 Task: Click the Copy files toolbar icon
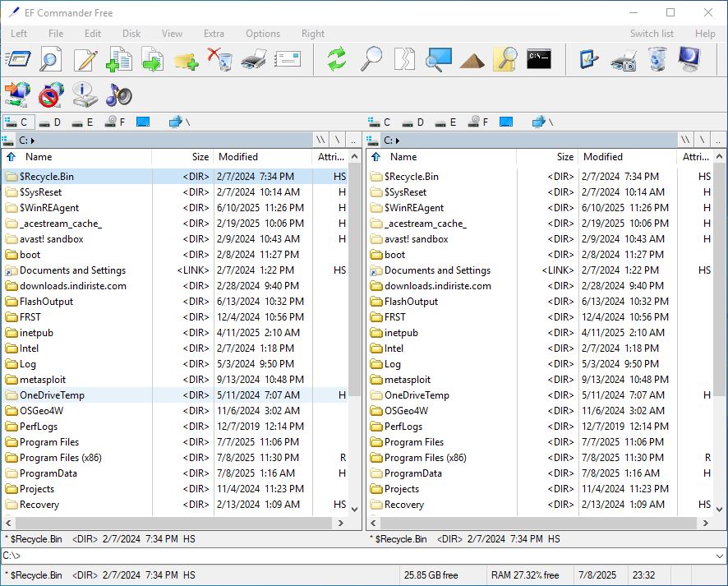(x=119, y=59)
